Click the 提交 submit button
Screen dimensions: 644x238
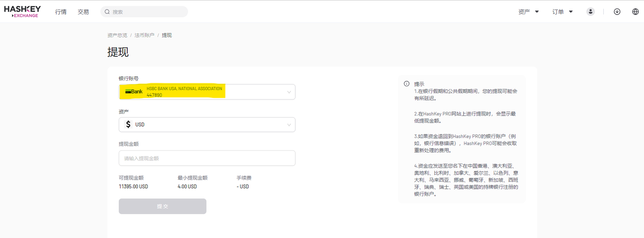click(163, 206)
